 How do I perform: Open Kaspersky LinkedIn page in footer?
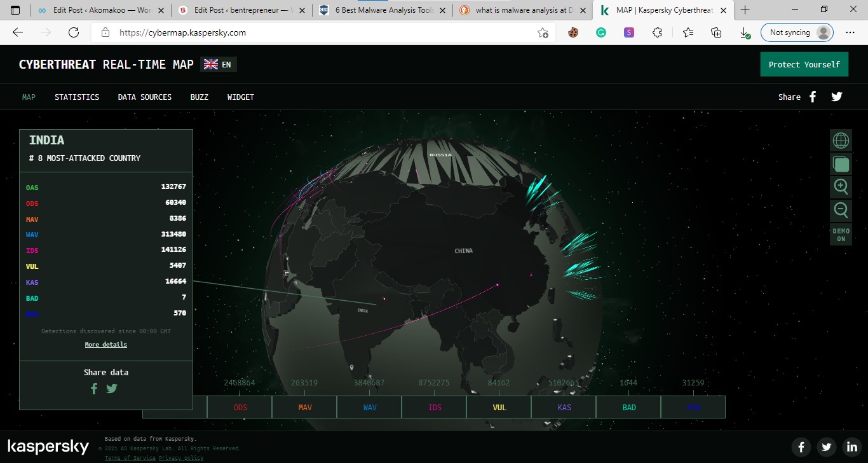[851, 446]
